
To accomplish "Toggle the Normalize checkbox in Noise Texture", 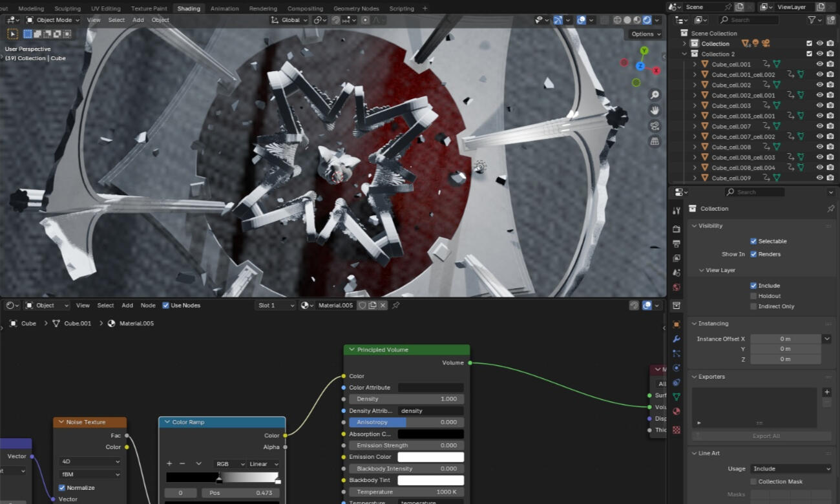I will click(62, 488).
